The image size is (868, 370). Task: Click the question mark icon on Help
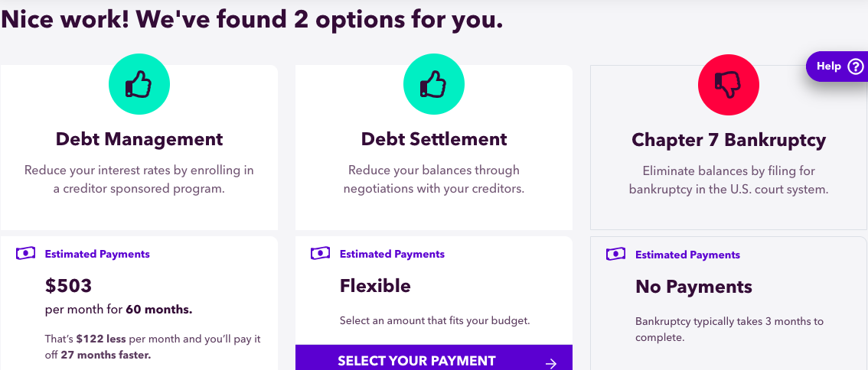[855, 67]
